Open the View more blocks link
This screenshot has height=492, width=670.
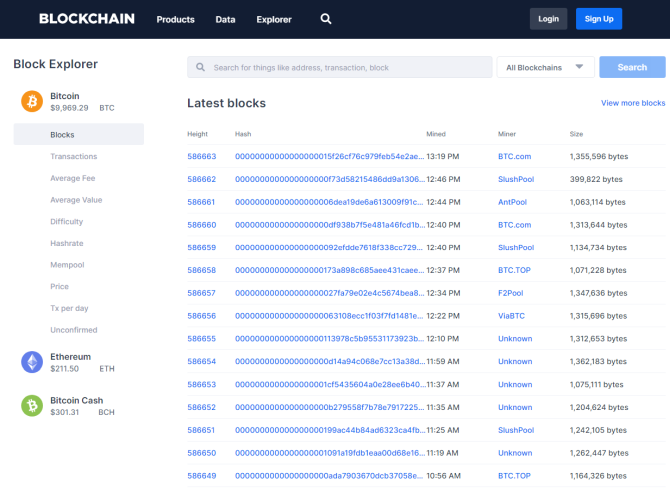coord(633,103)
